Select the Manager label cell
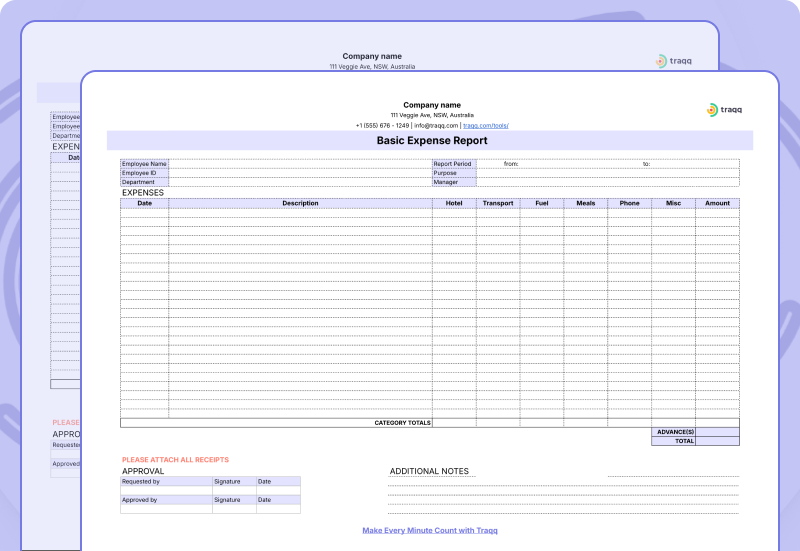Screen dimensions: 800x551 tap(454, 182)
